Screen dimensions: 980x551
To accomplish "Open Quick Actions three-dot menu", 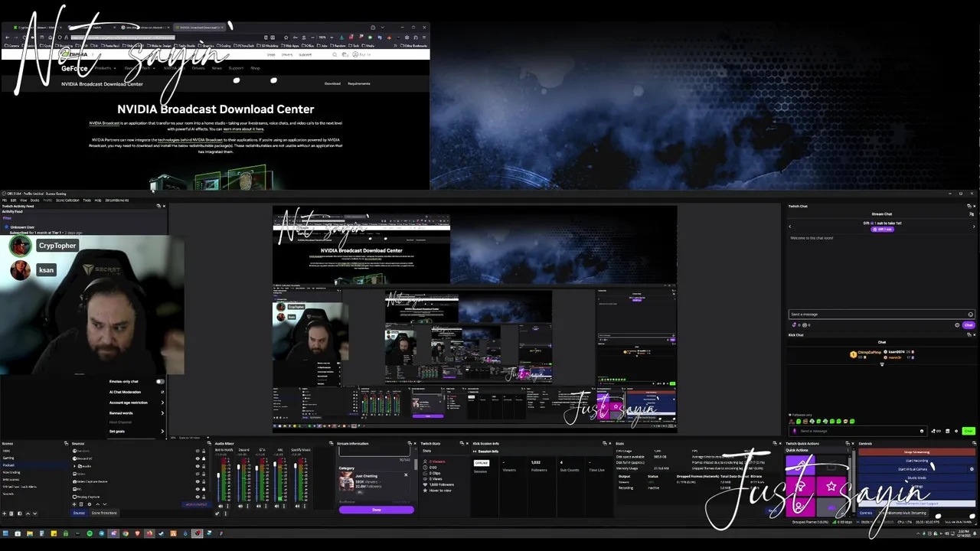I will point(848,450).
